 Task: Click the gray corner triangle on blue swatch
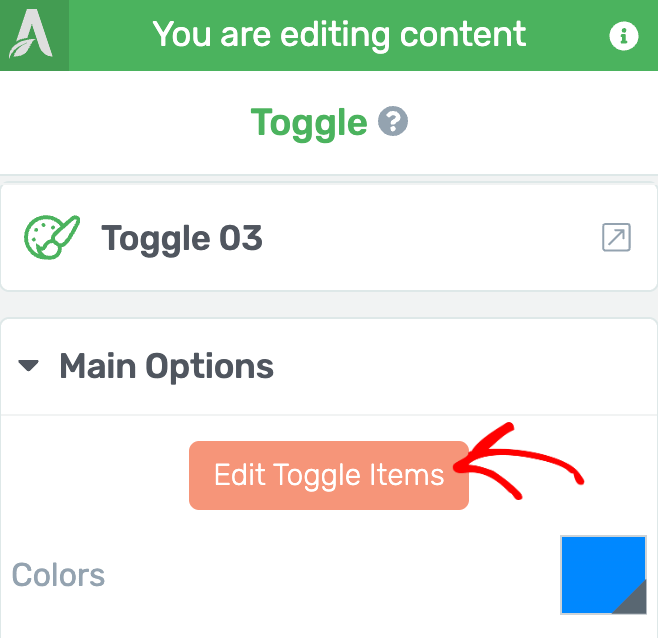634,601
